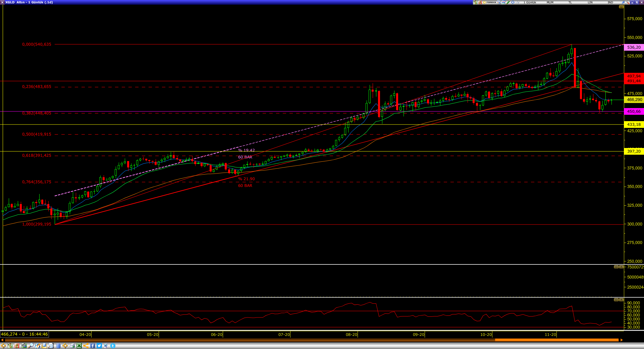Click the users/people icon in bottom toolbar

pyautogui.click(x=24, y=346)
